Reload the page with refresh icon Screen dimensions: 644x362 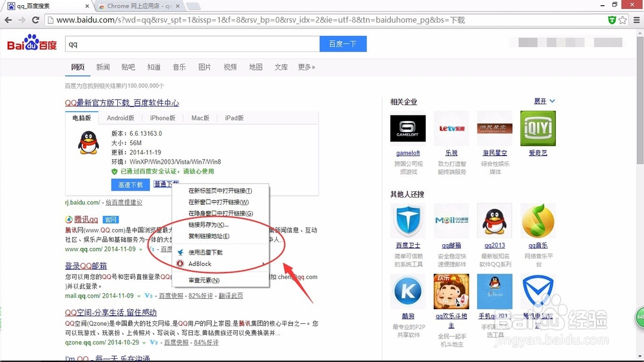[35, 20]
